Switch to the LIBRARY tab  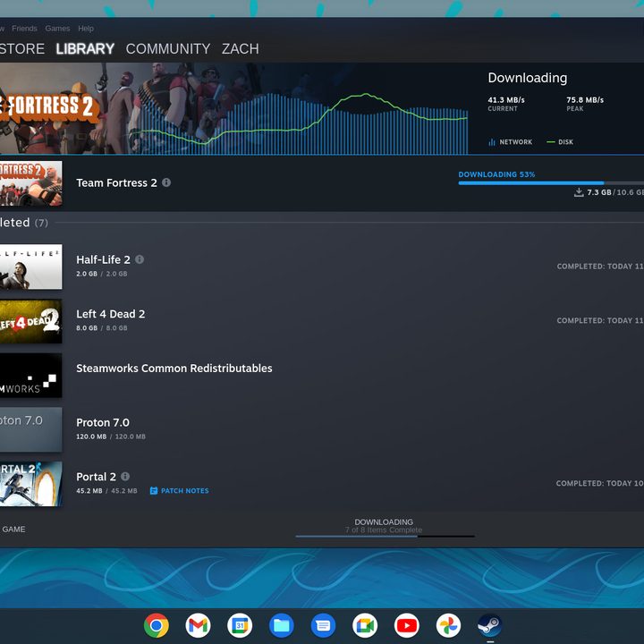coord(85,49)
